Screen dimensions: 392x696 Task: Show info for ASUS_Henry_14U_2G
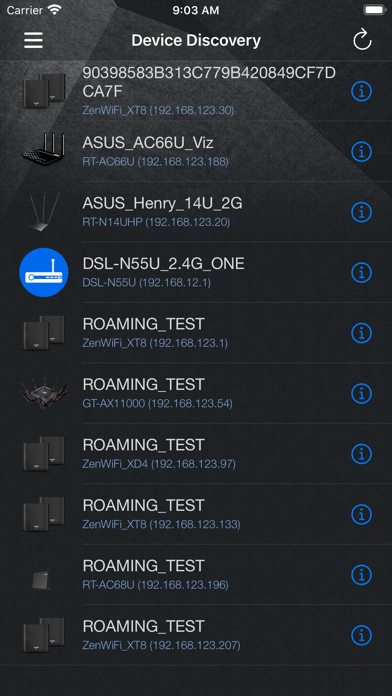361,212
